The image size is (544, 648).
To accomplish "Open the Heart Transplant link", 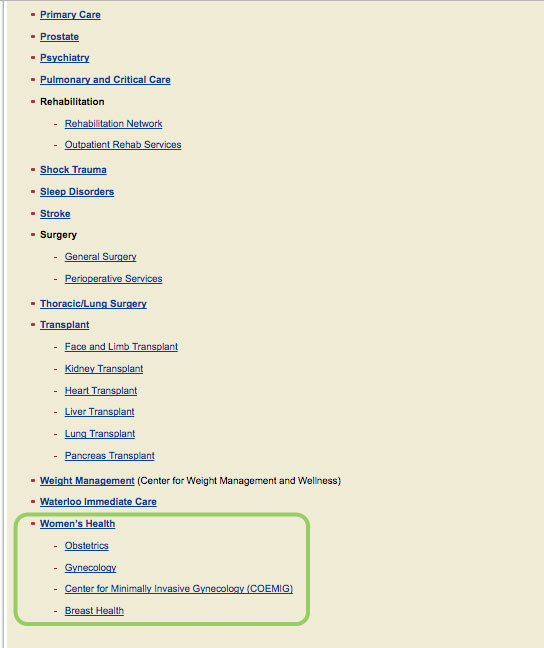I will coord(101,391).
